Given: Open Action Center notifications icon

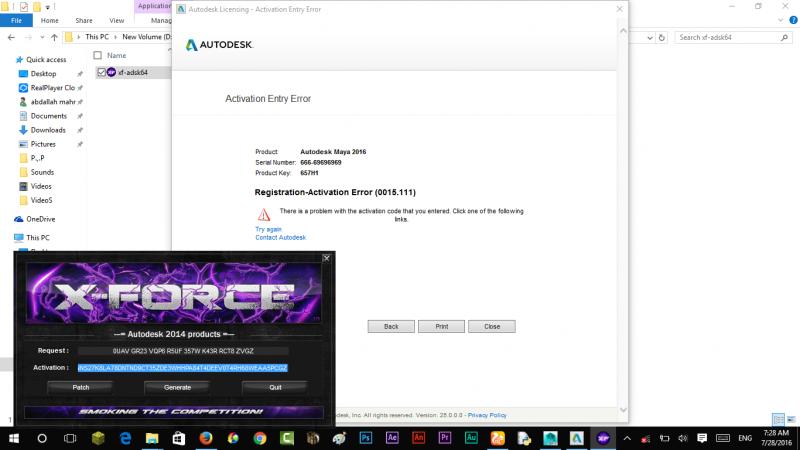Looking at the screenshot, I should (702, 438).
